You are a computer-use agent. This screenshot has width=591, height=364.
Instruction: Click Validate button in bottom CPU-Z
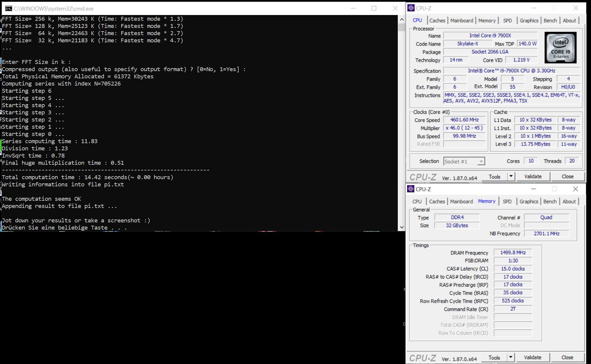[x=532, y=357]
